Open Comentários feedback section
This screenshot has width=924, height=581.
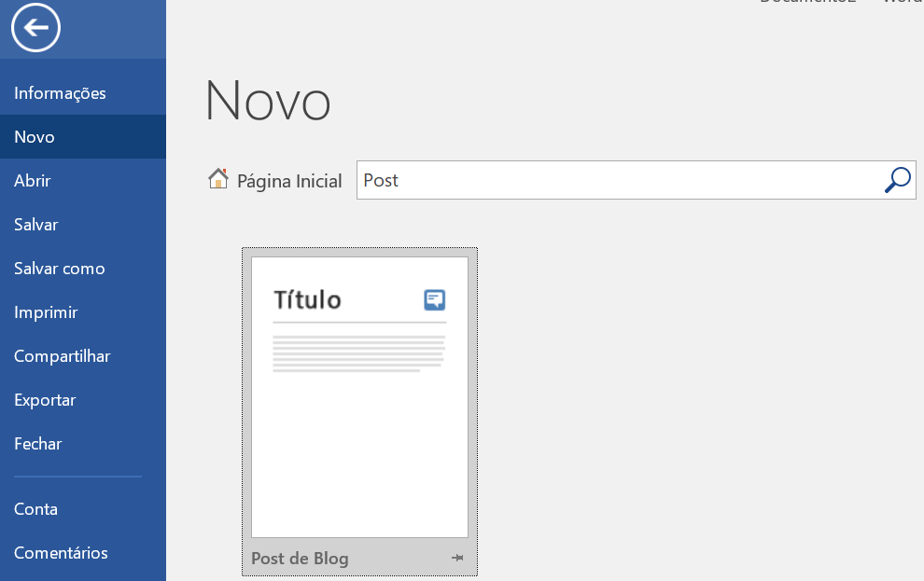[61, 552]
